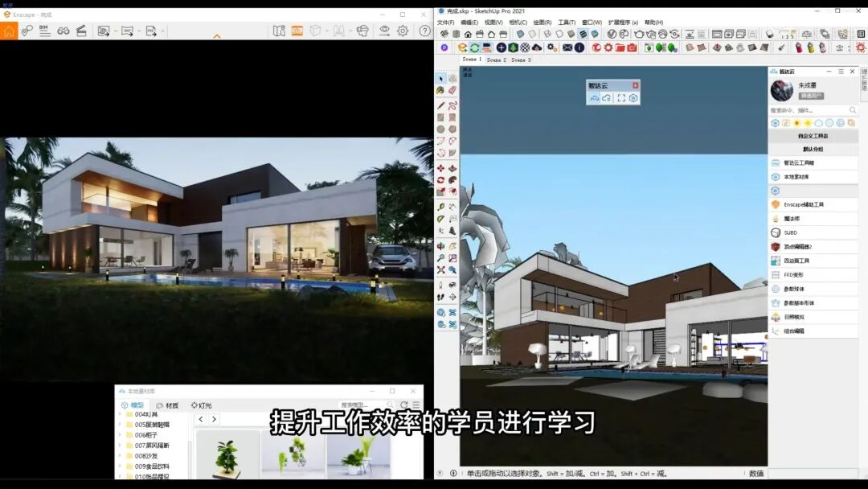Toggle Enscape live updates green arrows icon

click(474, 47)
